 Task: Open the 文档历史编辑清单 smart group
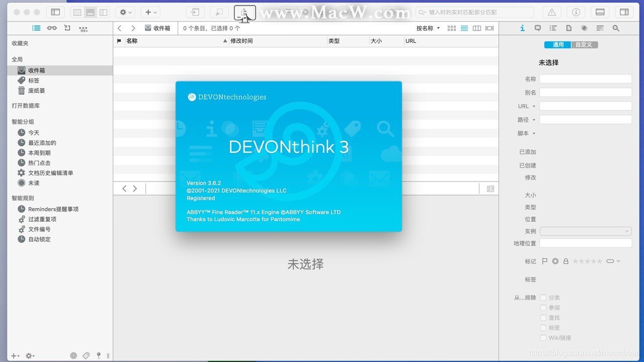click(x=60, y=173)
